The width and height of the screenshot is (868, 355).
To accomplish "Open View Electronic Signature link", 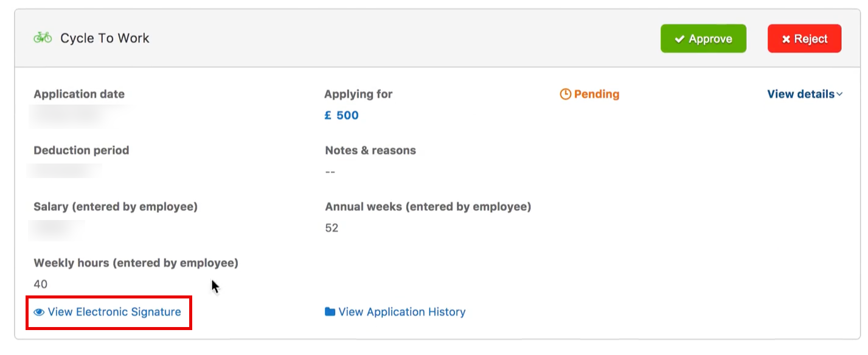I will click(114, 312).
